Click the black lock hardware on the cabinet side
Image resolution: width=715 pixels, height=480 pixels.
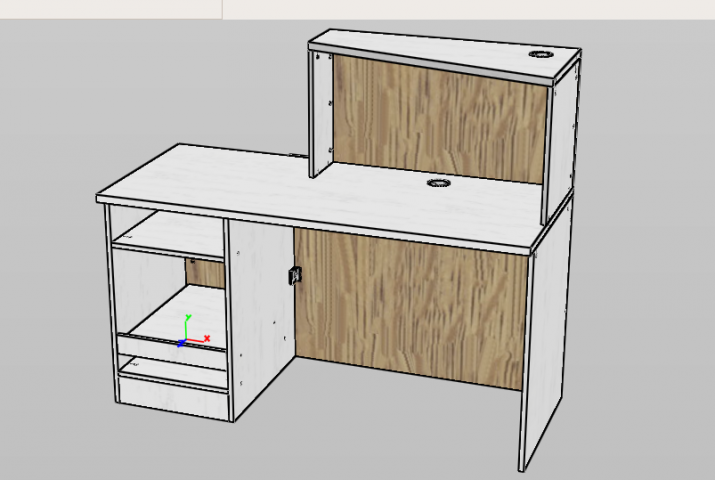(x=294, y=276)
